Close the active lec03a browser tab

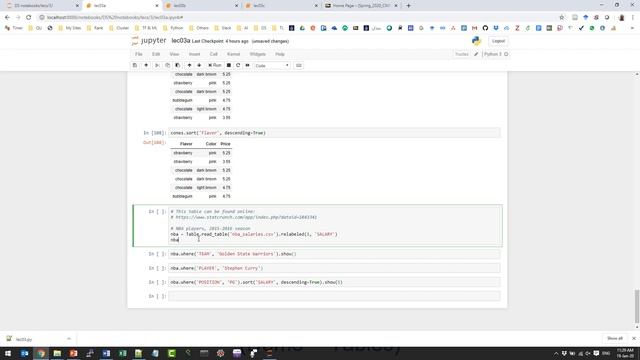pyautogui.click(x=157, y=6)
